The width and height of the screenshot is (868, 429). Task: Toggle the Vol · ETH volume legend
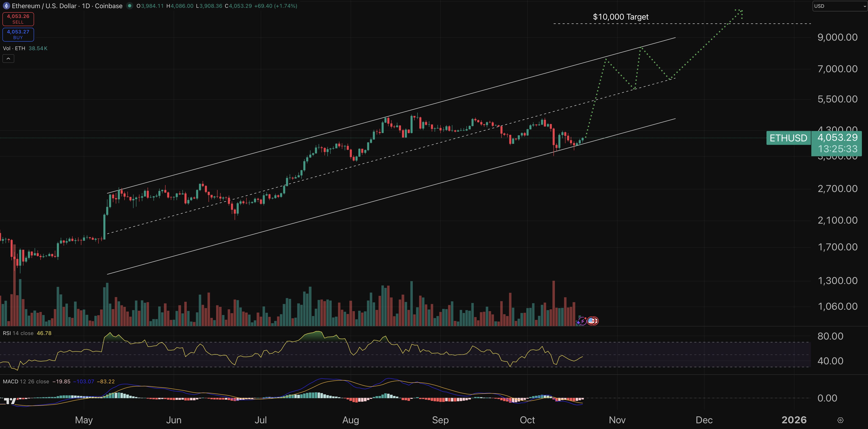14,48
